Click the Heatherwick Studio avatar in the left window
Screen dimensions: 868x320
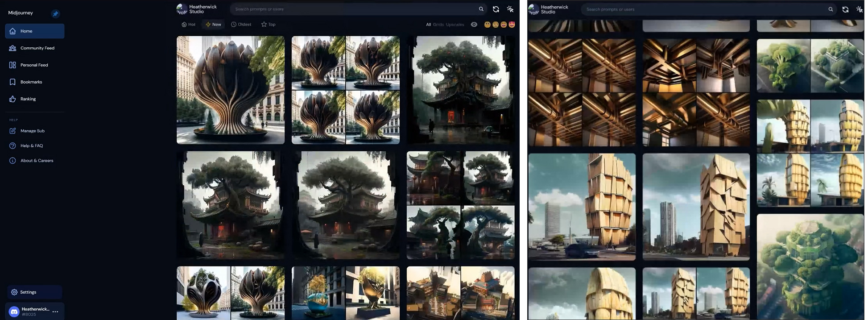click(x=182, y=9)
